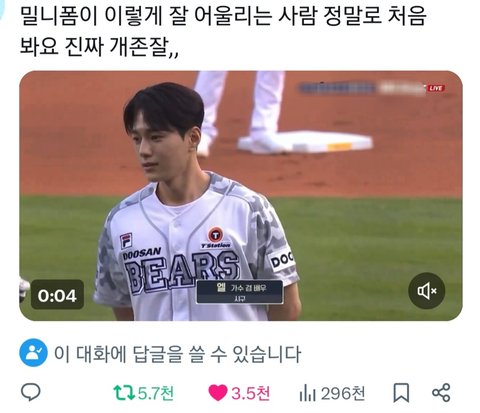Viewport: 480px width, 413px height.
Task: Click the 0:04 video time badge
Action: 57,295
